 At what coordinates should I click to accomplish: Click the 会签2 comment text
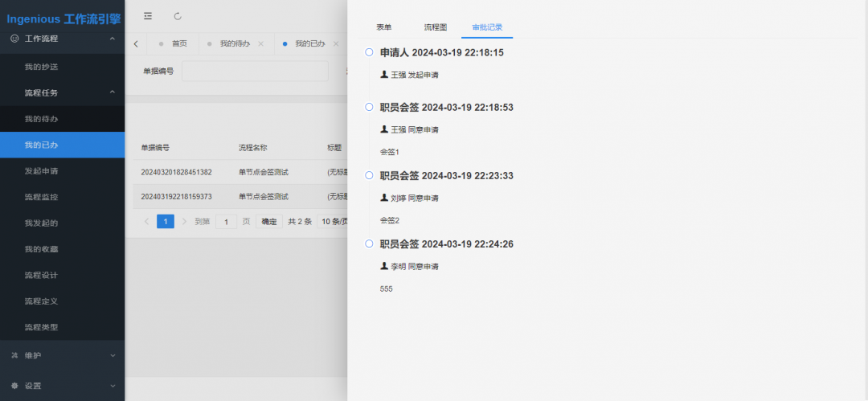coord(390,220)
